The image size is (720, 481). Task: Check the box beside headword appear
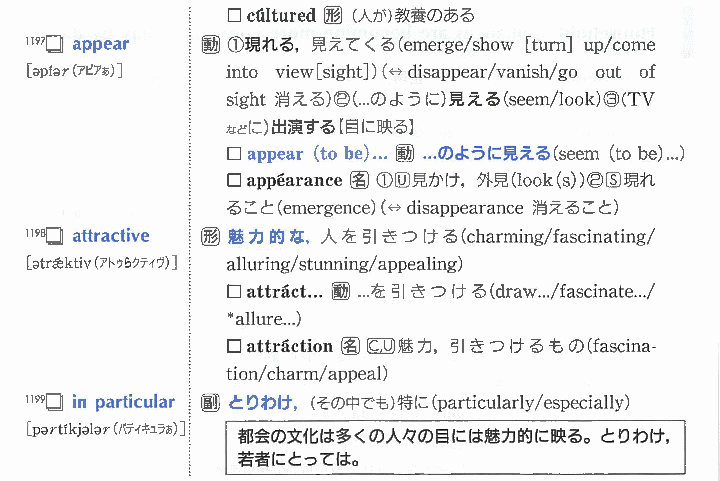point(54,46)
